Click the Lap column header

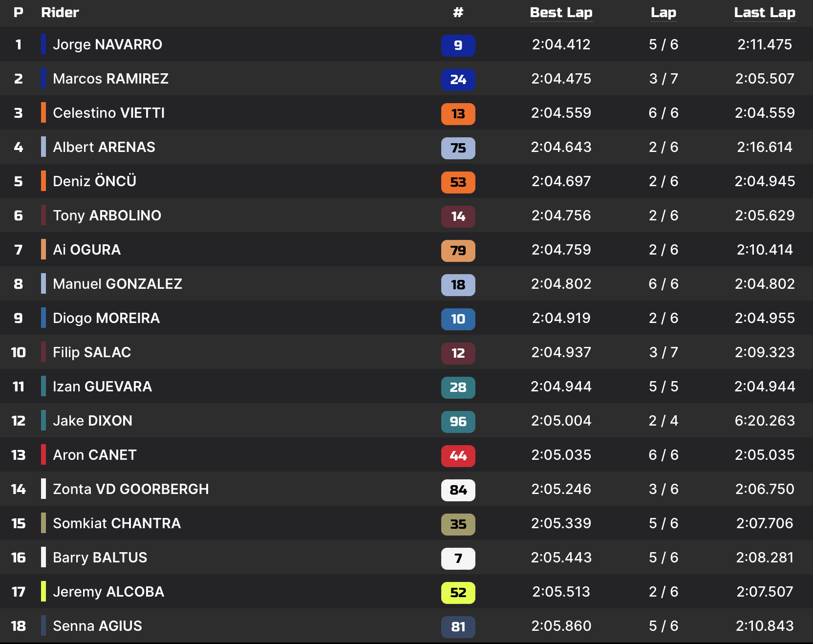point(663,13)
